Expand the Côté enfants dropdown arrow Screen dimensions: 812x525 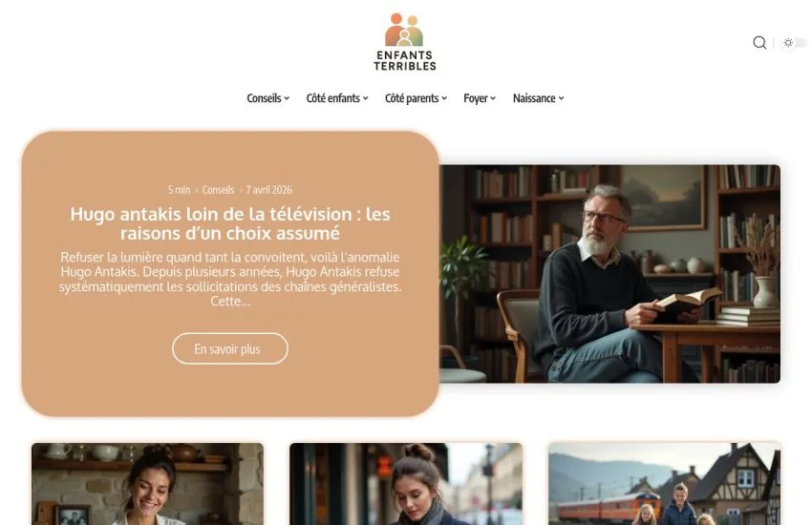[366, 98]
